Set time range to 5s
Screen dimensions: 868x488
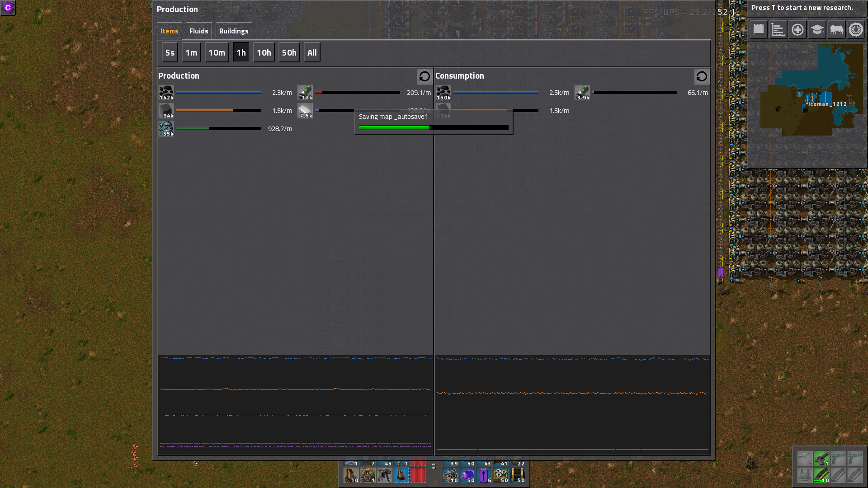170,52
